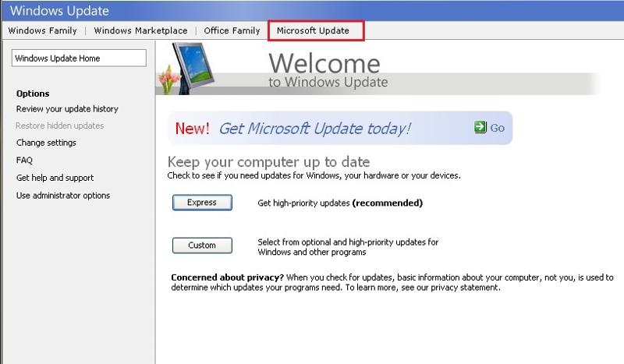Open Change settings option
624x364 pixels.
[46, 143]
